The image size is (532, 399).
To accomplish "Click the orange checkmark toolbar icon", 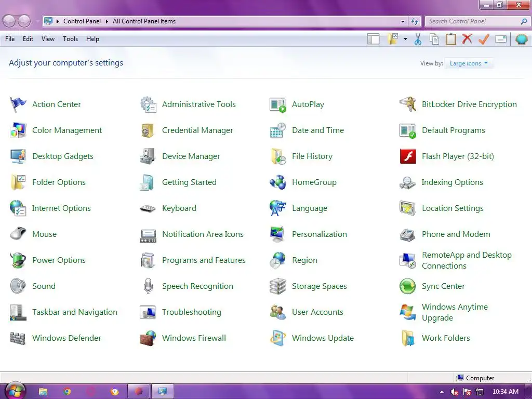I will coord(484,39).
